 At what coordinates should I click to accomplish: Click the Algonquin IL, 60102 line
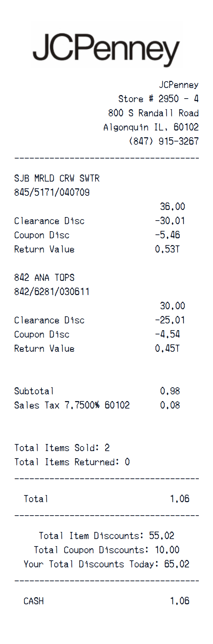point(151,127)
